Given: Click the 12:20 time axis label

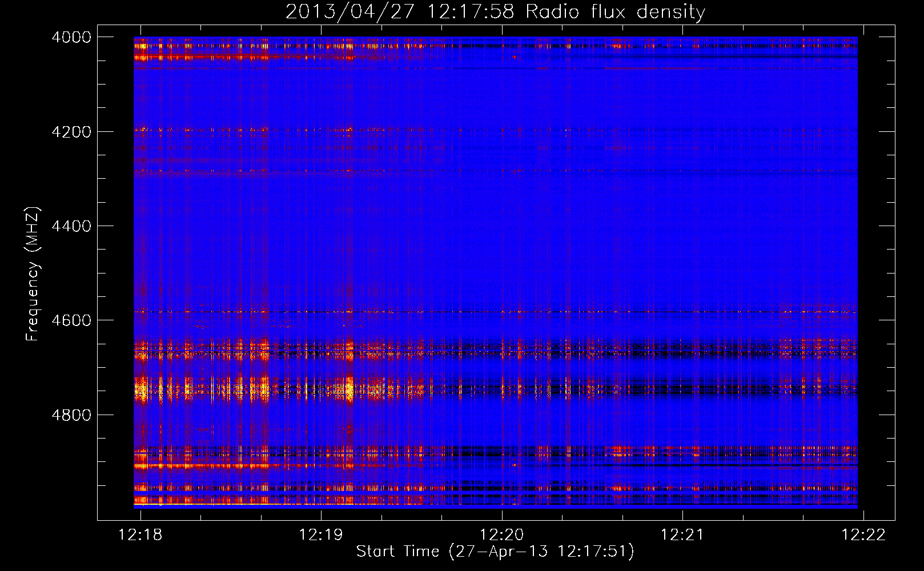Looking at the screenshot, I should (501, 534).
